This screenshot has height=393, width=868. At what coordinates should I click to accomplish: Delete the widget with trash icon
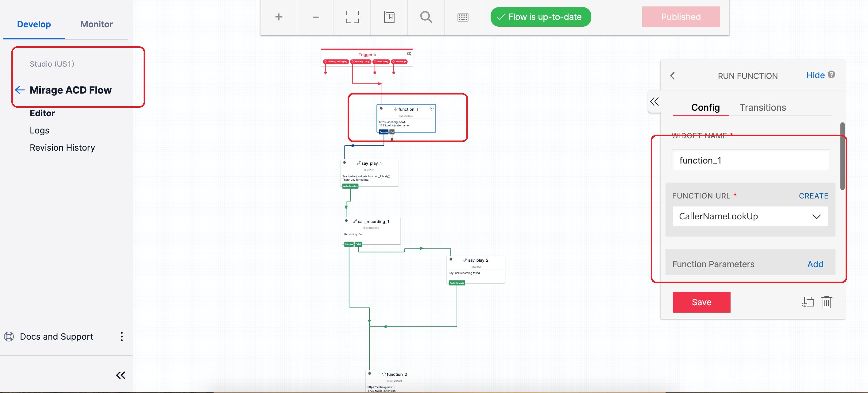point(827,302)
